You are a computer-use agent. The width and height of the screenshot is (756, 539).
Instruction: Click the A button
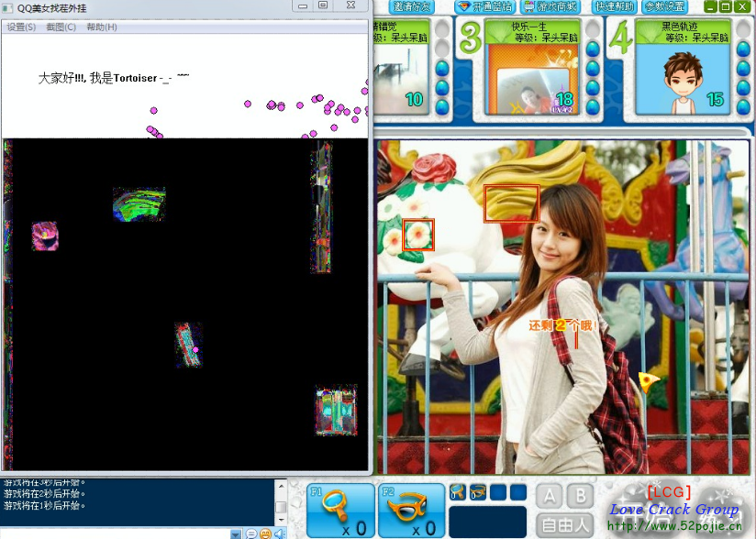point(550,496)
